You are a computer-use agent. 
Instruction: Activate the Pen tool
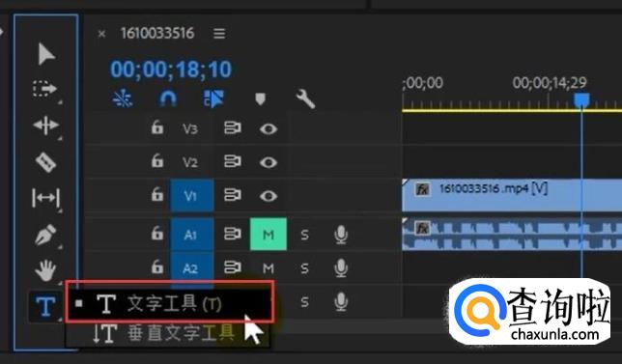click(x=45, y=235)
